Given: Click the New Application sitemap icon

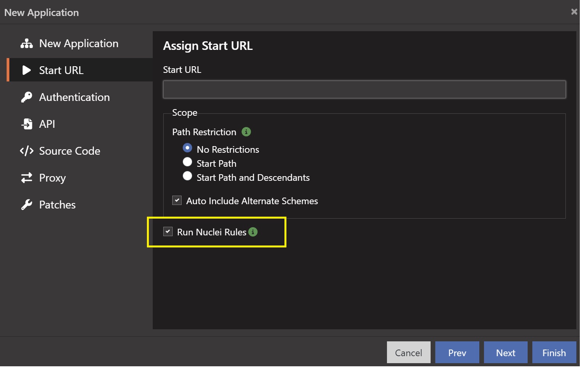Looking at the screenshot, I should (x=26, y=44).
